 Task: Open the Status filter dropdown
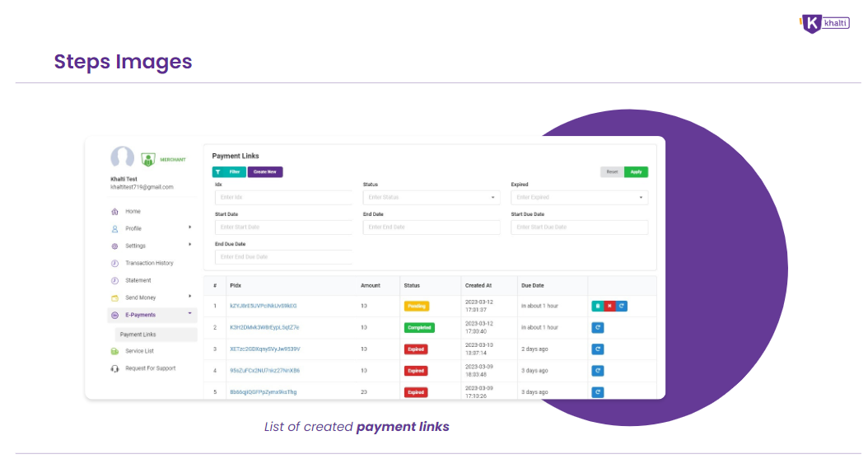(x=431, y=198)
